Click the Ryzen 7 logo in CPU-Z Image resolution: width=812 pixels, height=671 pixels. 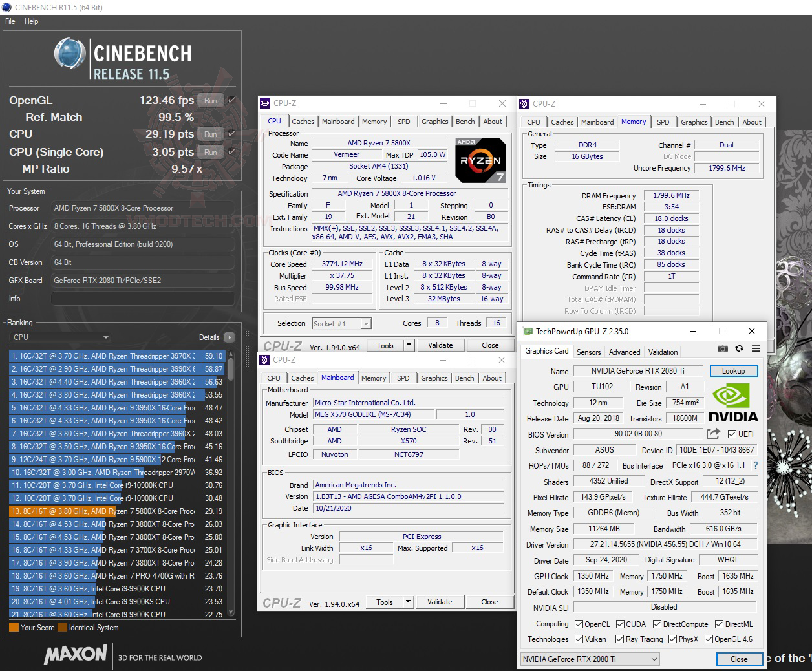tap(480, 160)
